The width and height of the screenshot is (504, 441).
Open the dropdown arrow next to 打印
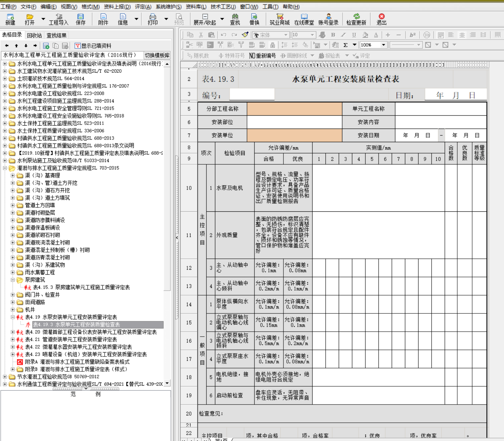[166, 19]
